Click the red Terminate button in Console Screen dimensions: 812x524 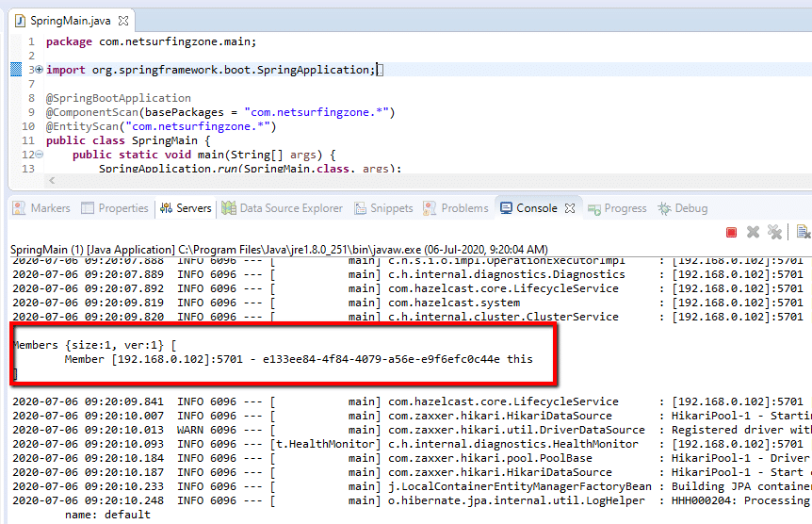click(732, 232)
